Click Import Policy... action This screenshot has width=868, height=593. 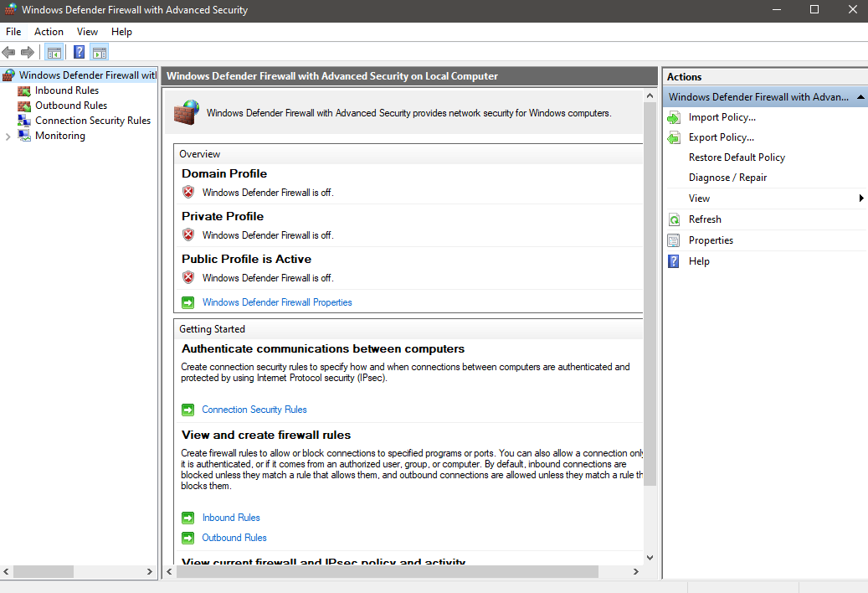point(722,117)
